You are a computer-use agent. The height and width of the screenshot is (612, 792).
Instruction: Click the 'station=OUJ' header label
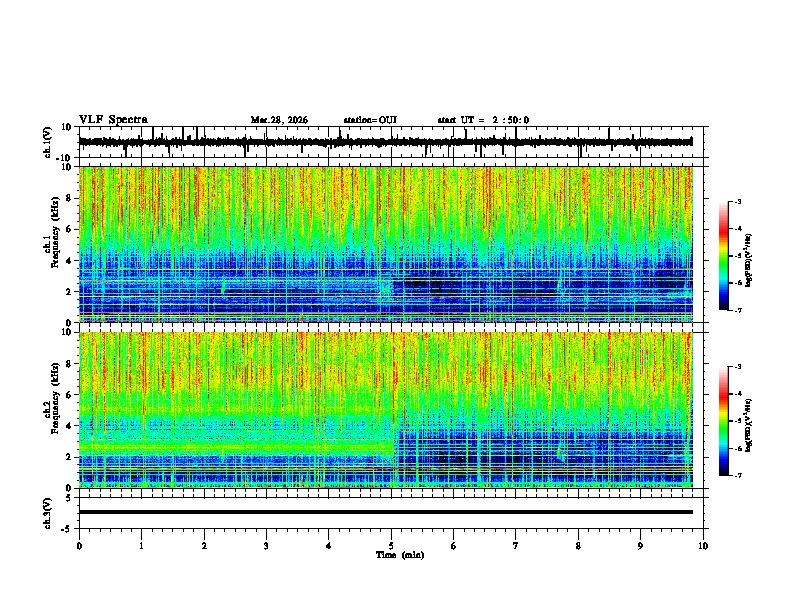(370, 120)
